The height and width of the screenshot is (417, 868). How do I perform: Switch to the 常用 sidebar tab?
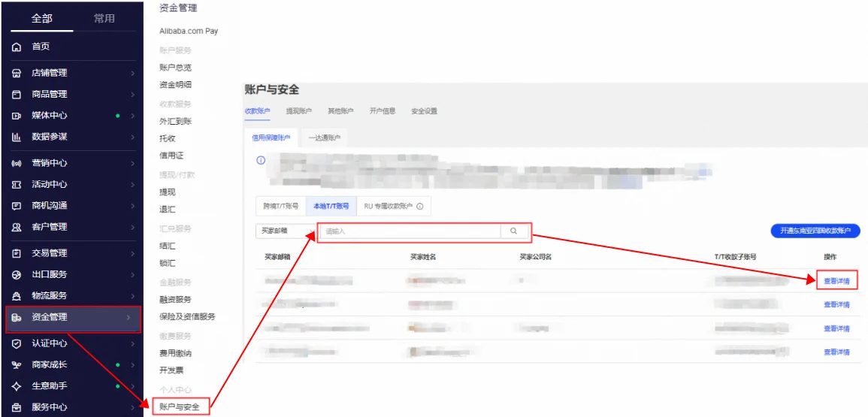[x=104, y=18]
